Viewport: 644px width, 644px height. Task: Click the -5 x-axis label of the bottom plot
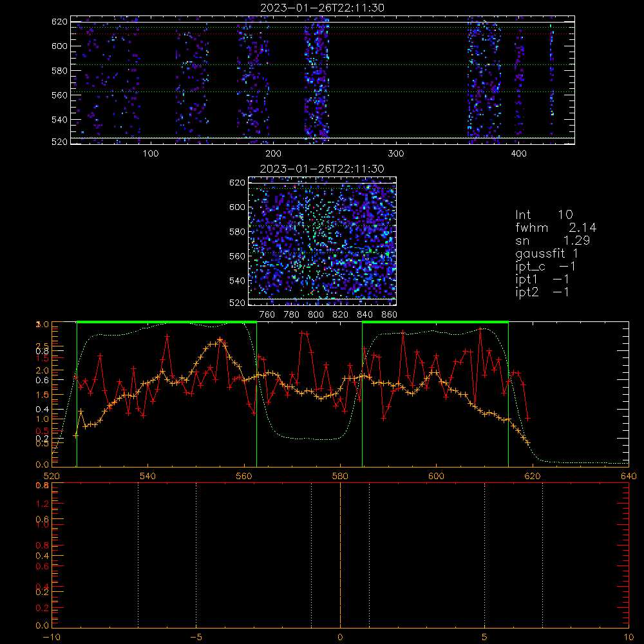(x=196, y=637)
